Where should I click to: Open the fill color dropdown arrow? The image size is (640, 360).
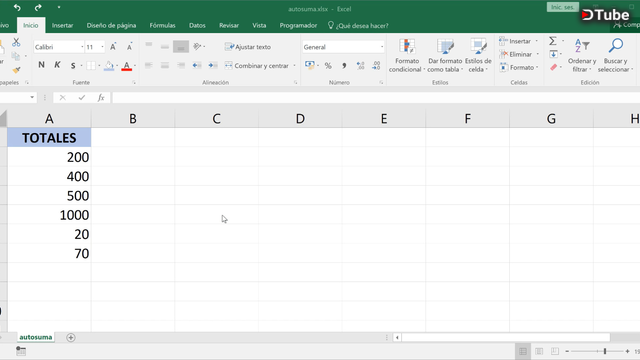[x=117, y=65]
